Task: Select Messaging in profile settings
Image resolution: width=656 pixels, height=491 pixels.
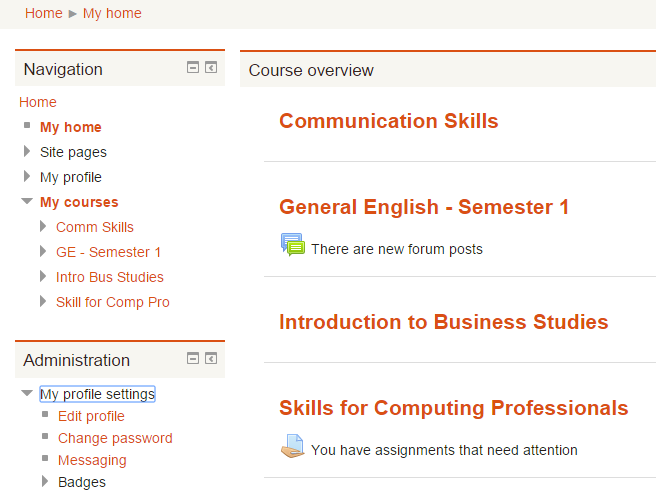Action: [92, 460]
